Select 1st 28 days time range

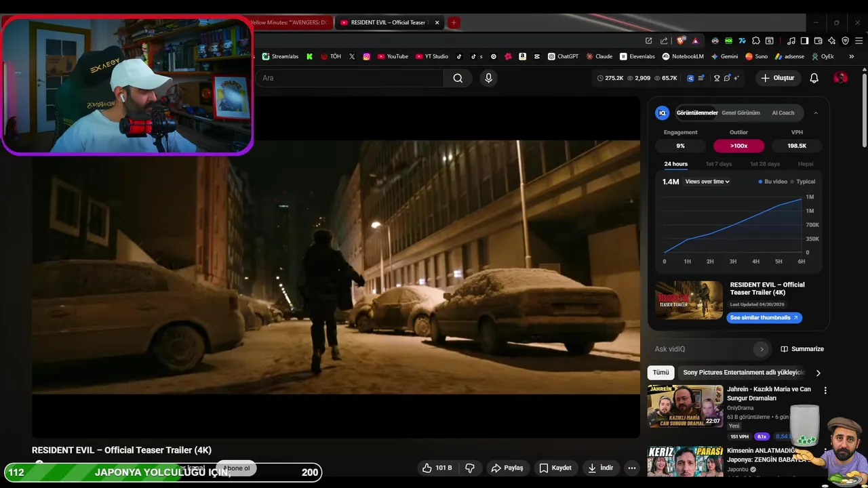point(765,164)
